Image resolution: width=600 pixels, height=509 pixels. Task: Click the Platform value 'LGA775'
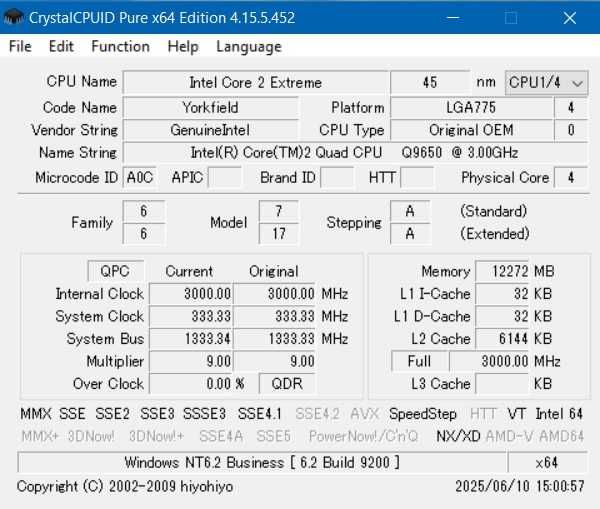471,107
